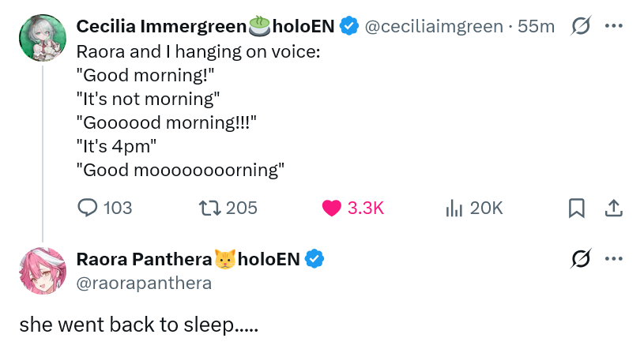The height and width of the screenshot is (353, 644).
Task: View analytics for the 20K views
Action: tap(454, 208)
